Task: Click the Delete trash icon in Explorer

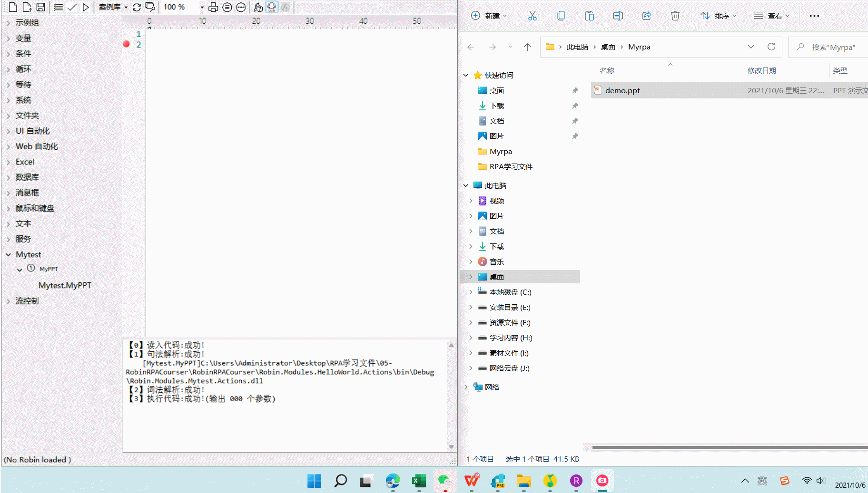Action: tap(675, 16)
